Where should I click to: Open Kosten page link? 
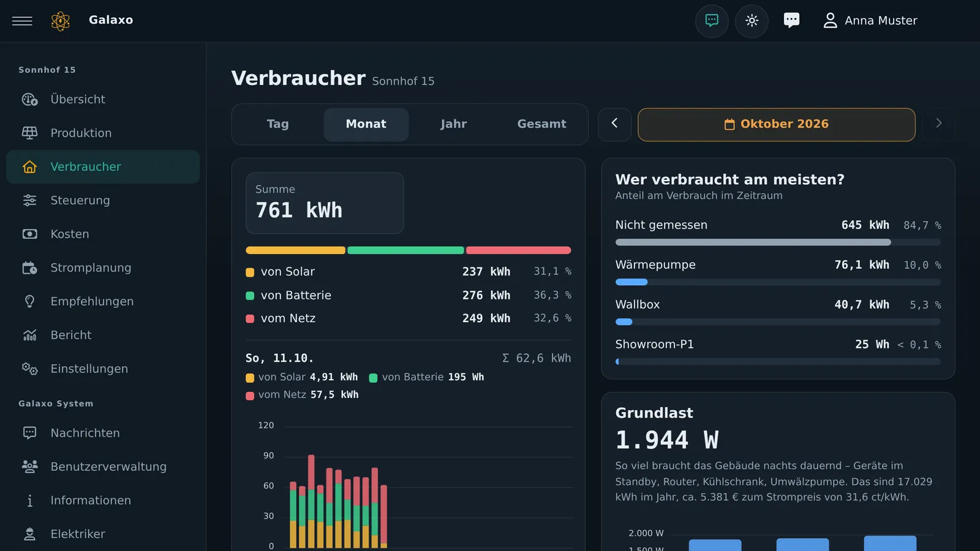point(103,234)
